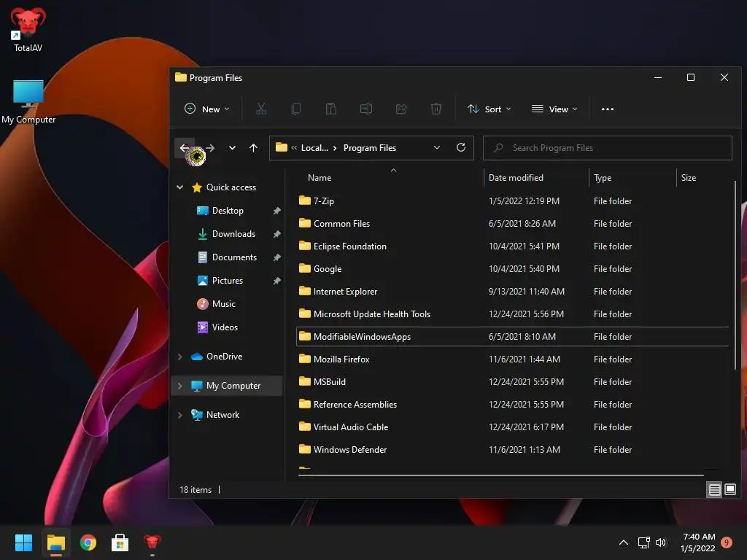The image size is (747, 560).
Task: Select Pictures in navigation pane
Action: click(228, 281)
